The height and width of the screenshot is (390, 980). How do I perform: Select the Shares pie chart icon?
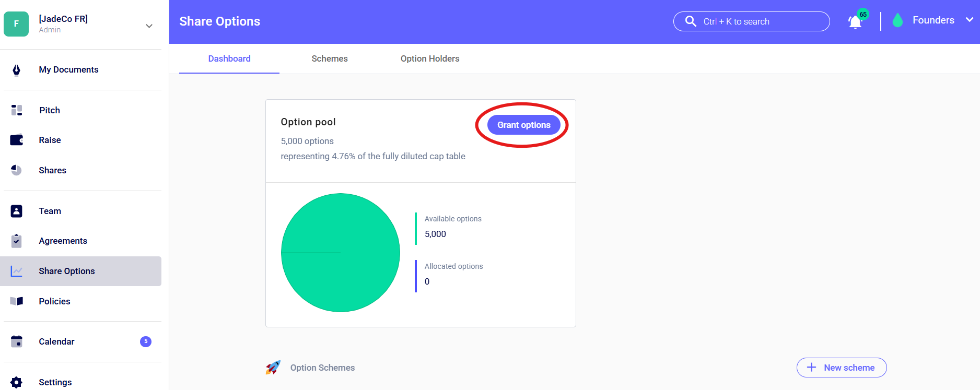[x=17, y=170]
